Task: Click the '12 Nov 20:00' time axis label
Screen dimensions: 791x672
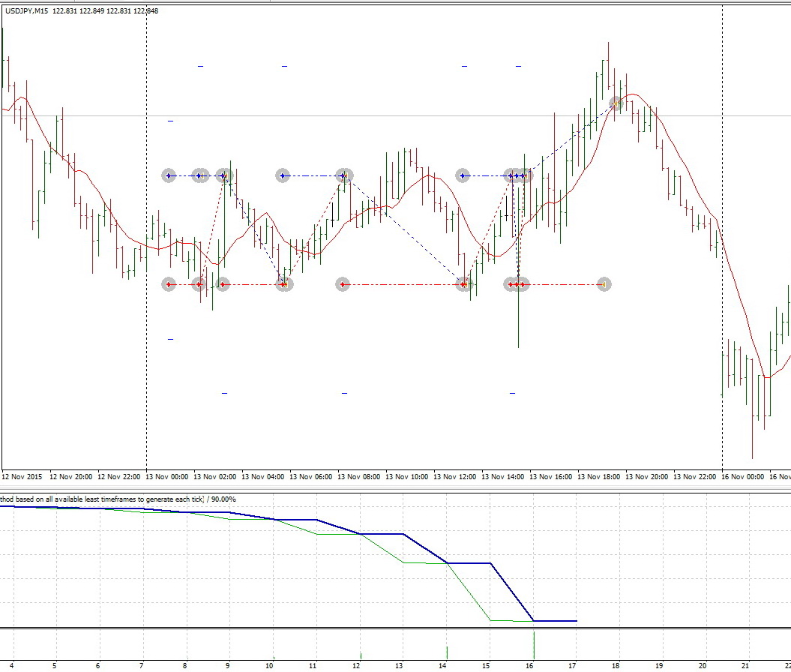Action: click(x=70, y=477)
